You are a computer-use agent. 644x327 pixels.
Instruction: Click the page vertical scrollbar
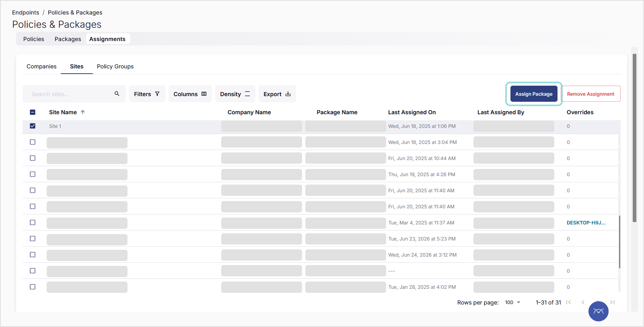634,138
